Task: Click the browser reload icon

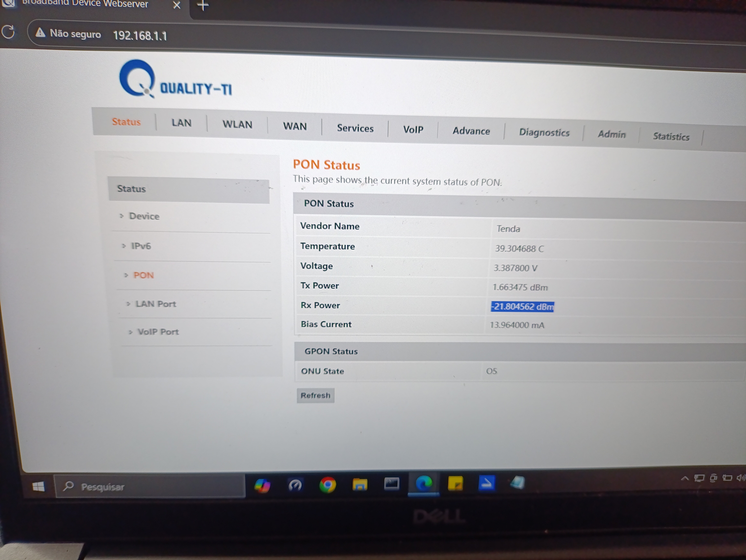Action: (x=8, y=32)
